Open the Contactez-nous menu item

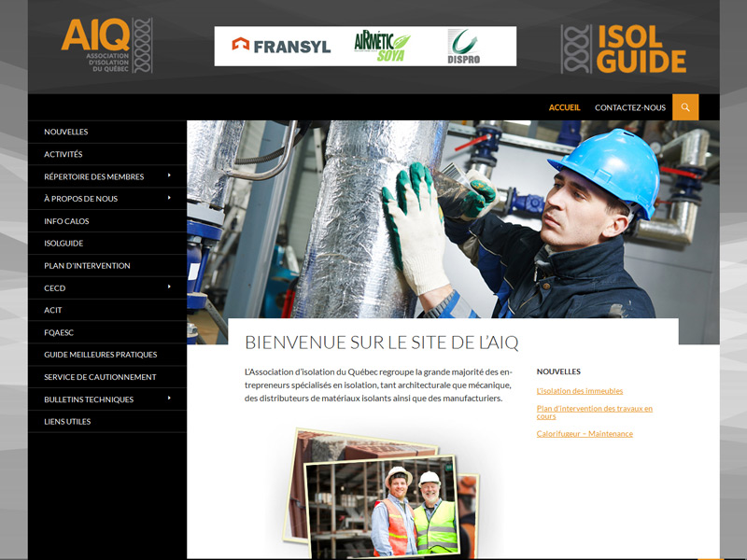[630, 107]
